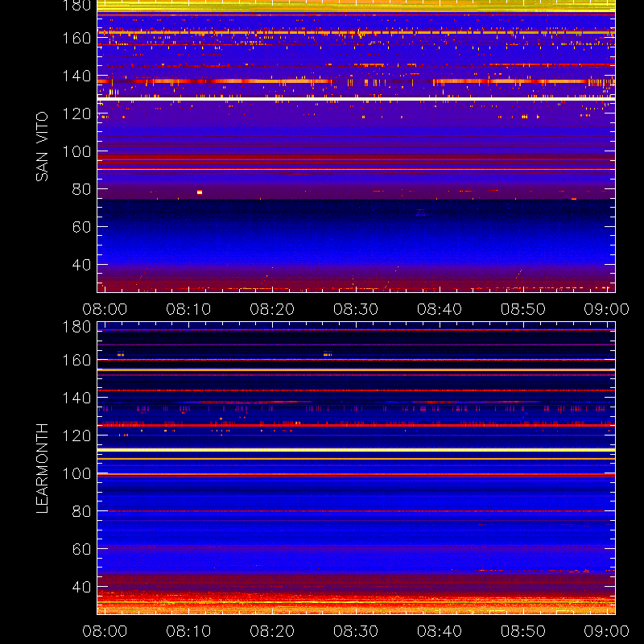Pick the 120 frequency label on Learmonth plot

click(76, 436)
